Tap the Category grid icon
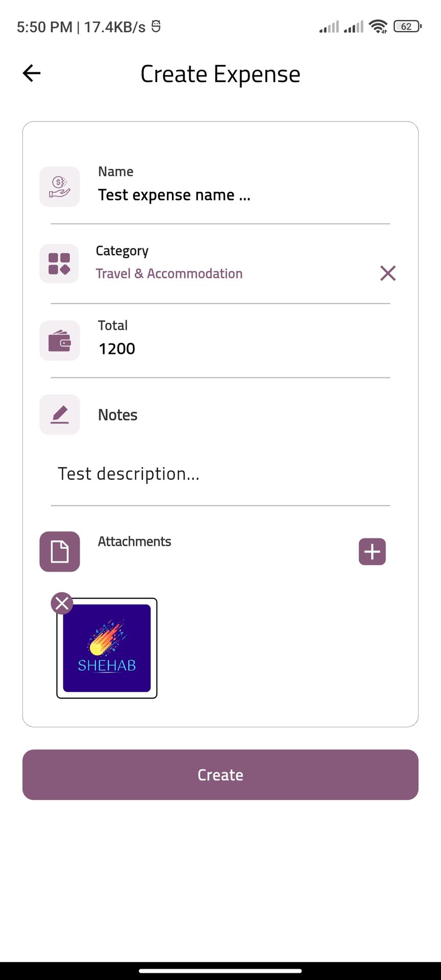Viewport: 441px width, 980px height. click(x=59, y=264)
